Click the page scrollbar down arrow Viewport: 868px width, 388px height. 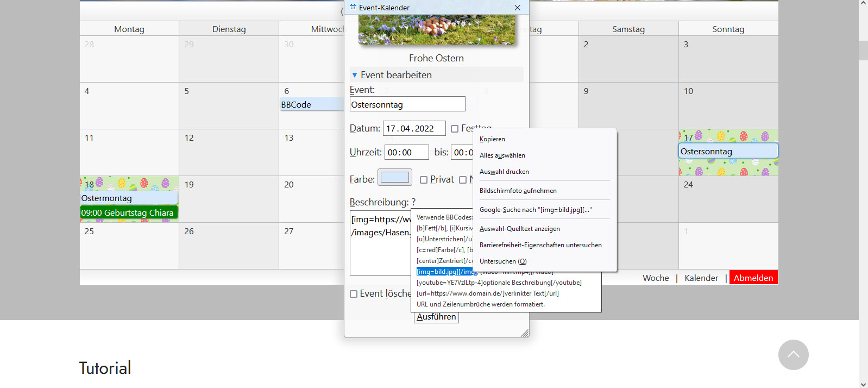point(863,384)
